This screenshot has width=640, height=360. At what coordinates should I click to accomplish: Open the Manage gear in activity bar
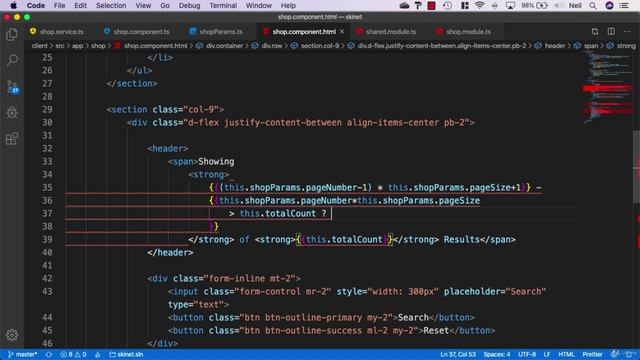(12, 335)
